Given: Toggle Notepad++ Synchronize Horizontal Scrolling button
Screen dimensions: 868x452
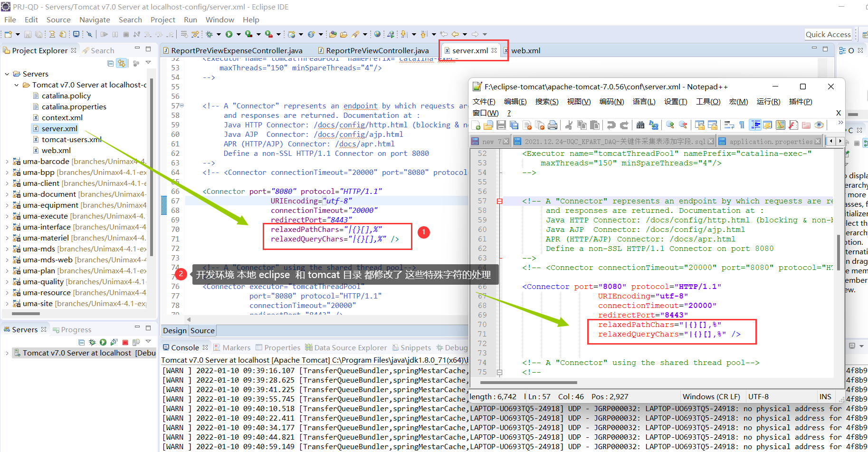Looking at the screenshot, I should coord(712,125).
